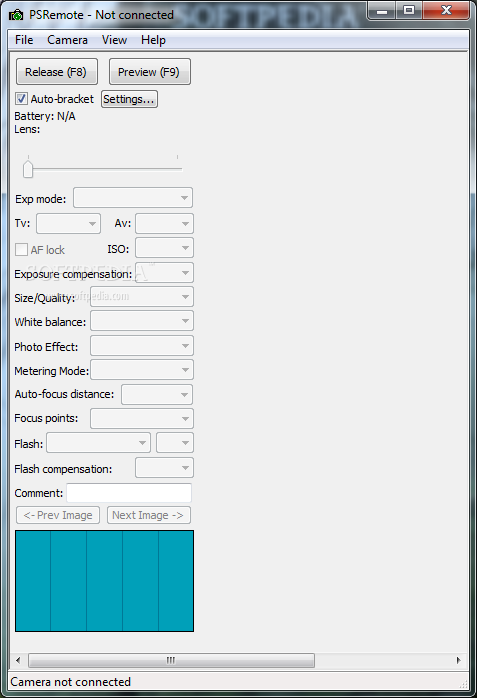Close the PSRemote window

(x=446, y=11)
